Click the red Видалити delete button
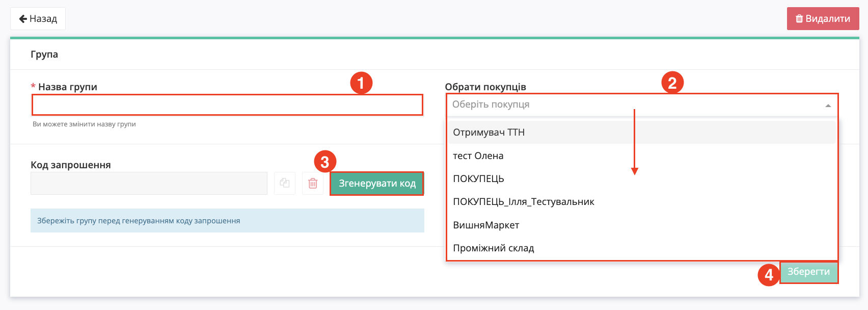 click(x=823, y=19)
